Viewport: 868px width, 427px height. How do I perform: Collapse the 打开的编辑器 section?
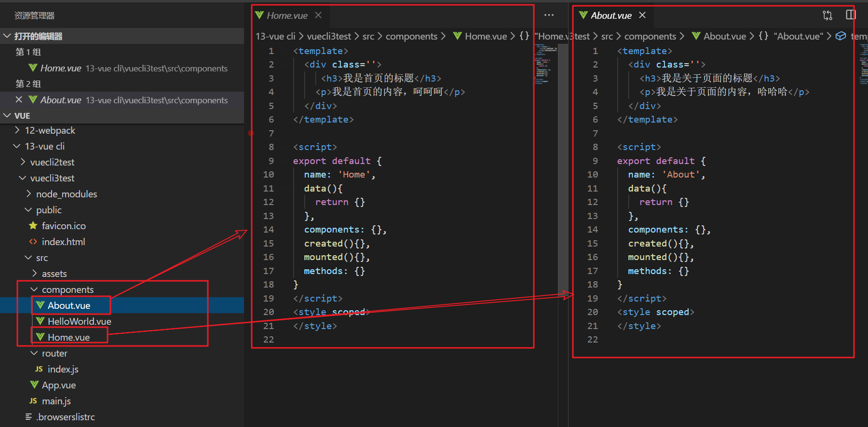(x=7, y=36)
